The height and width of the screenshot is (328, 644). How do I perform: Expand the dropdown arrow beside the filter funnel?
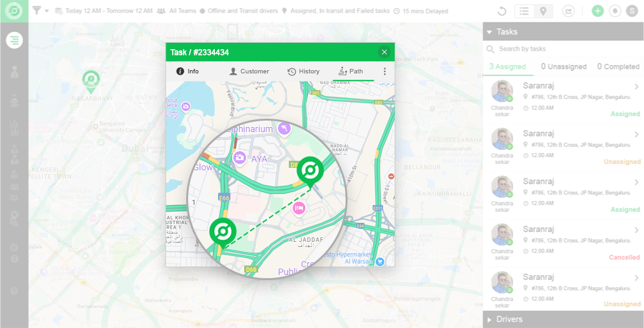pyautogui.click(x=47, y=11)
